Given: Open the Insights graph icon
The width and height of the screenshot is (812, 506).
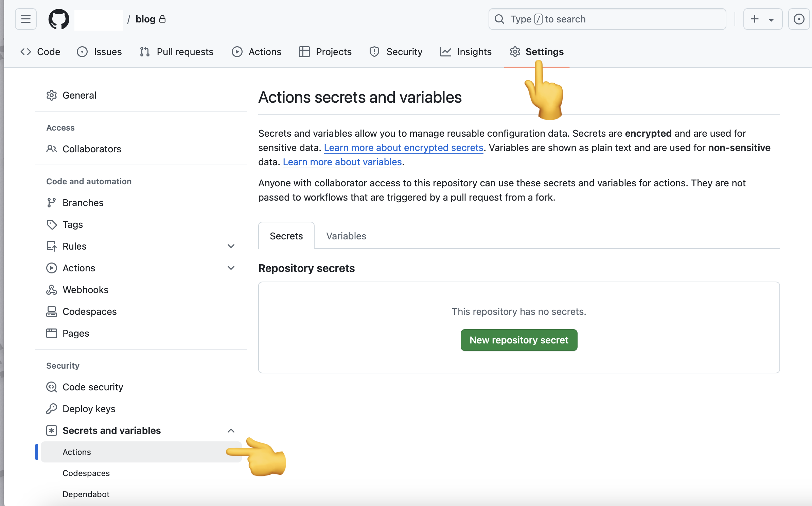Looking at the screenshot, I should [445, 52].
